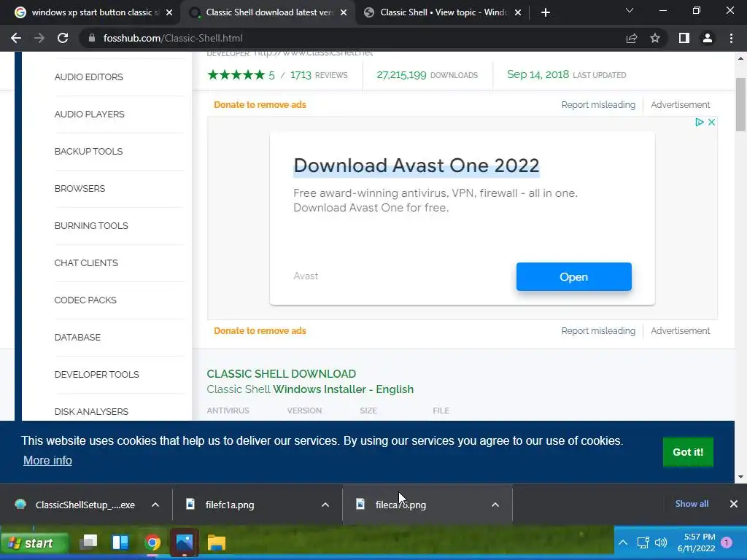The width and height of the screenshot is (747, 560).
Task: Open the BURNING TOOLS category
Action: coord(91,226)
